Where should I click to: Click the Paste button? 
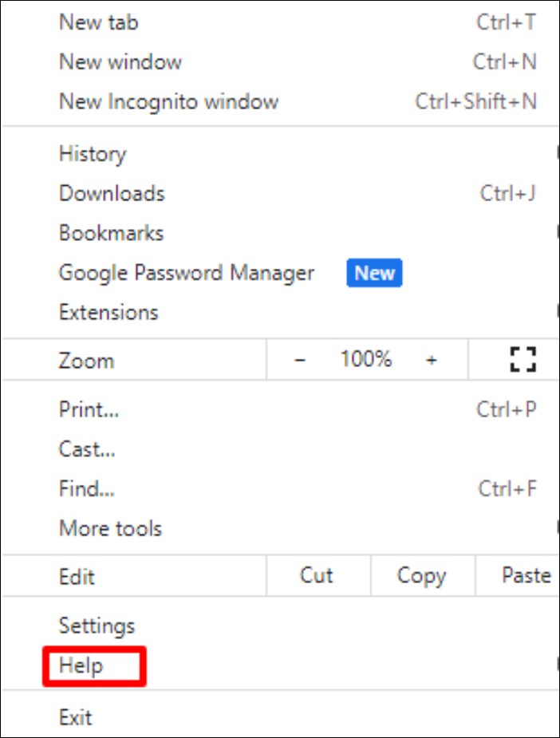pyautogui.click(x=526, y=575)
